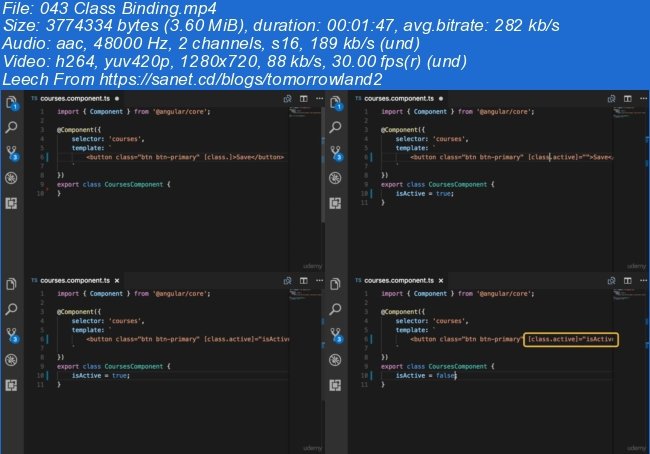Viewport: 650px width, 454px height.
Task: Split editor in unsaved isActive = true frame
Action: (628, 99)
